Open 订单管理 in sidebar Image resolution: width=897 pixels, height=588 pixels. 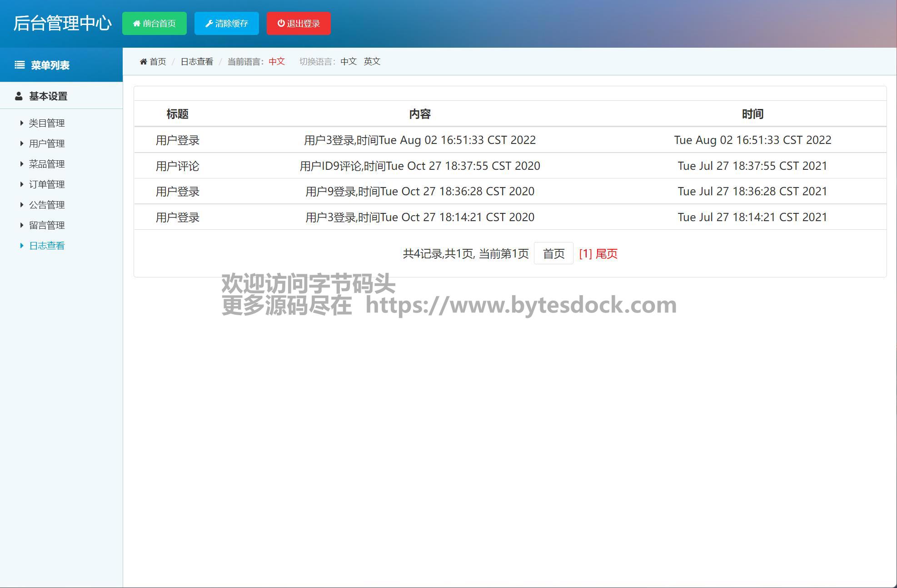click(47, 184)
